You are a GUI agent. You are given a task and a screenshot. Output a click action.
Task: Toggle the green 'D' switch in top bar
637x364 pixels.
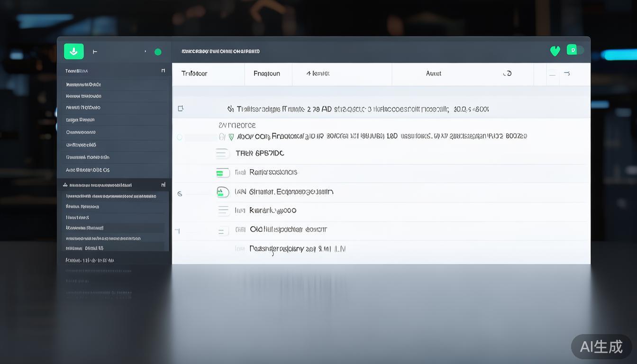click(x=575, y=50)
